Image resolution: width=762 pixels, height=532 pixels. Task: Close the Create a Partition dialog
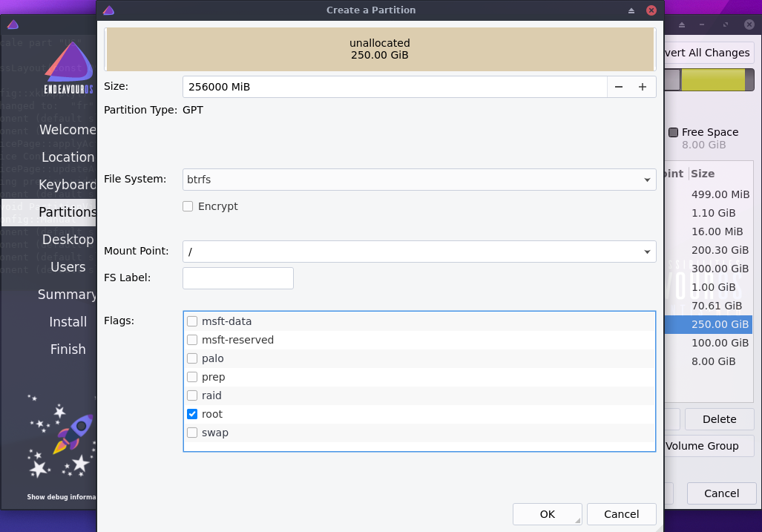point(651,10)
